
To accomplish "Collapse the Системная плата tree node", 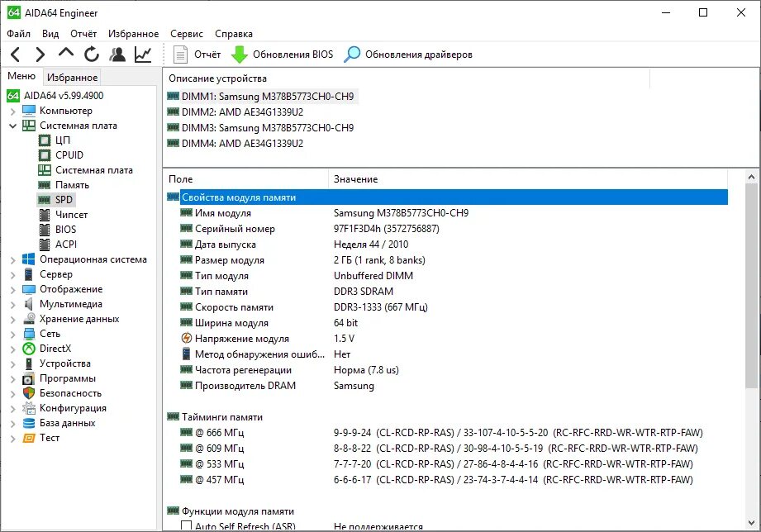I will pos(12,126).
